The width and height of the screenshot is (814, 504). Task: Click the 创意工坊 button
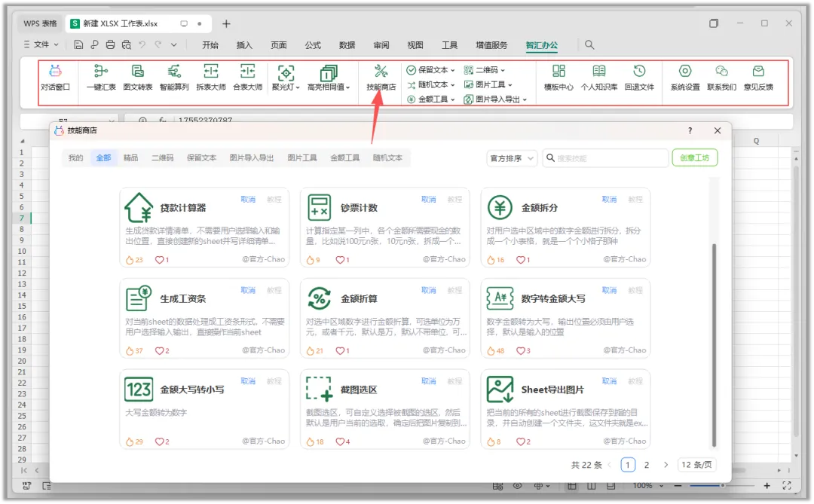[695, 157]
